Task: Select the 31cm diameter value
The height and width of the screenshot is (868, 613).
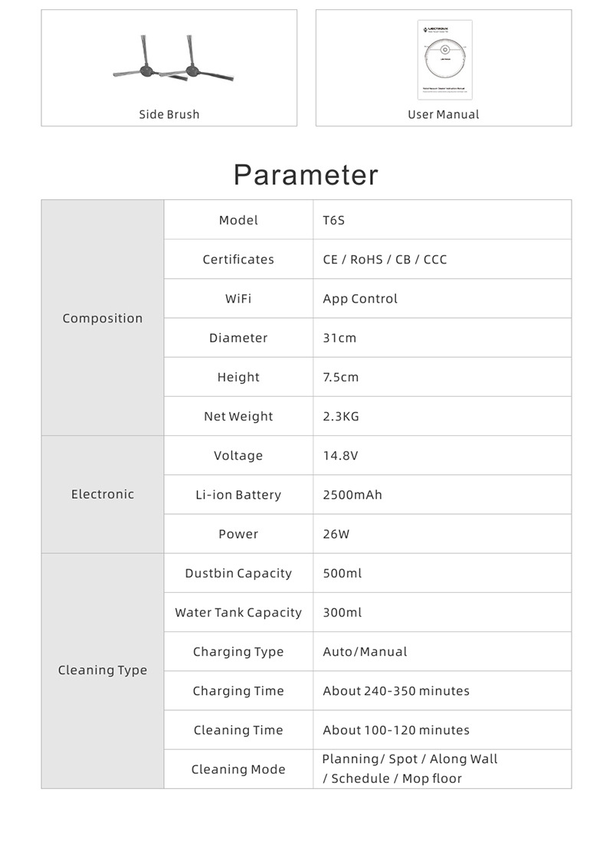Action: [x=339, y=338]
